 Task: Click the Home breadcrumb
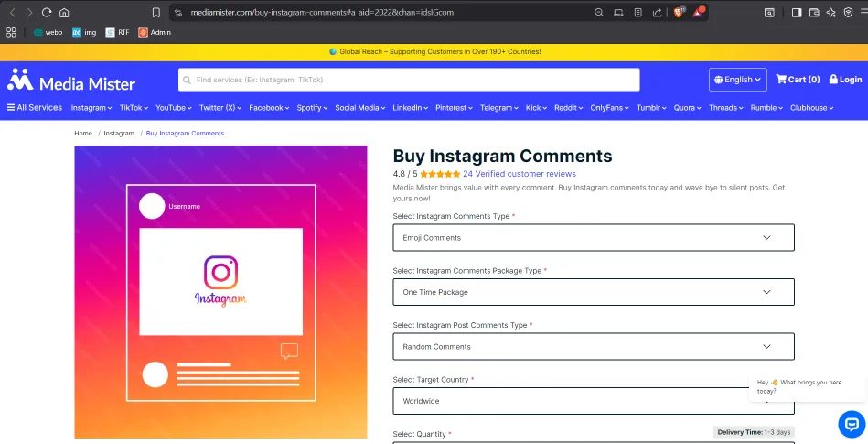pyautogui.click(x=83, y=133)
